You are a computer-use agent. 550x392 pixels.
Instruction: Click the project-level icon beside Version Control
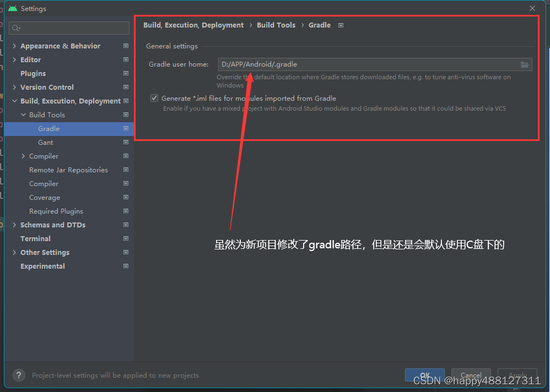(x=126, y=87)
